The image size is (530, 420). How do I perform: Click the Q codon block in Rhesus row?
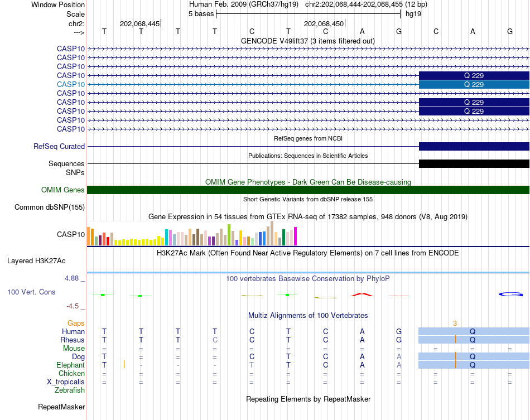tap(474, 340)
